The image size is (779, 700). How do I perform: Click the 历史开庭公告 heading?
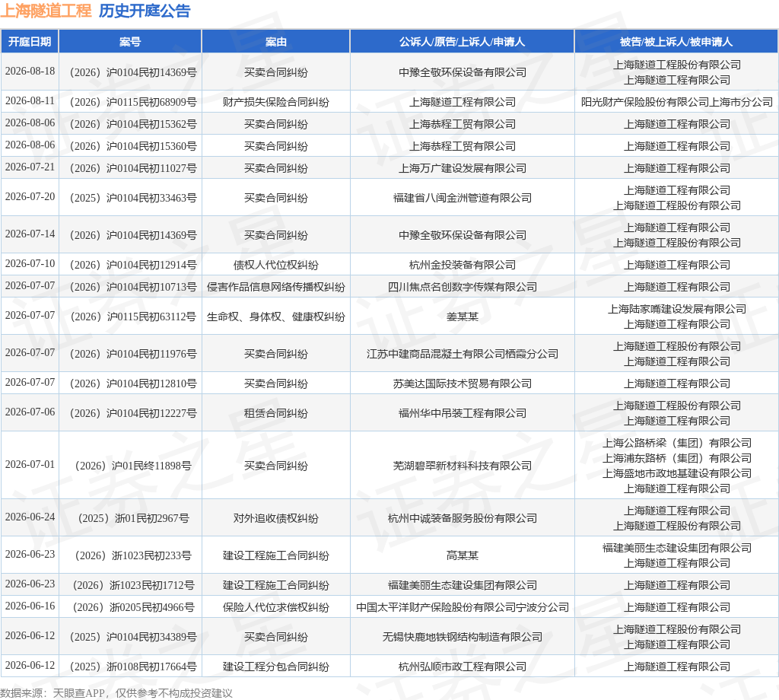(145, 11)
